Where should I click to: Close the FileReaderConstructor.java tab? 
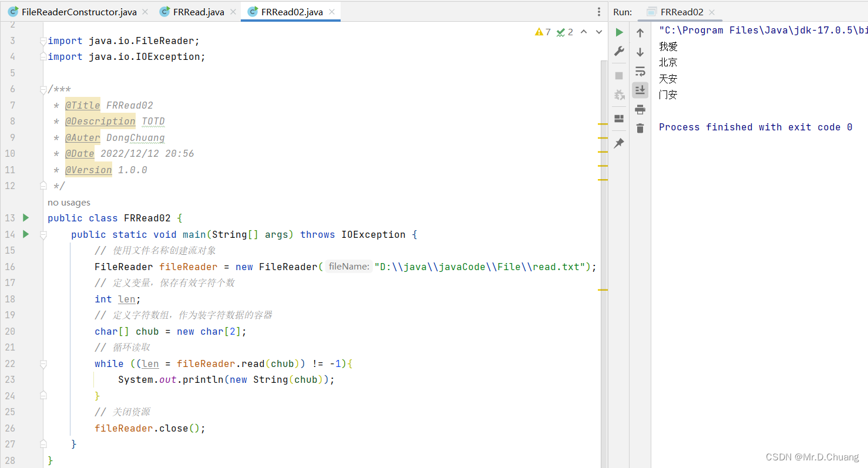(146, 12)
